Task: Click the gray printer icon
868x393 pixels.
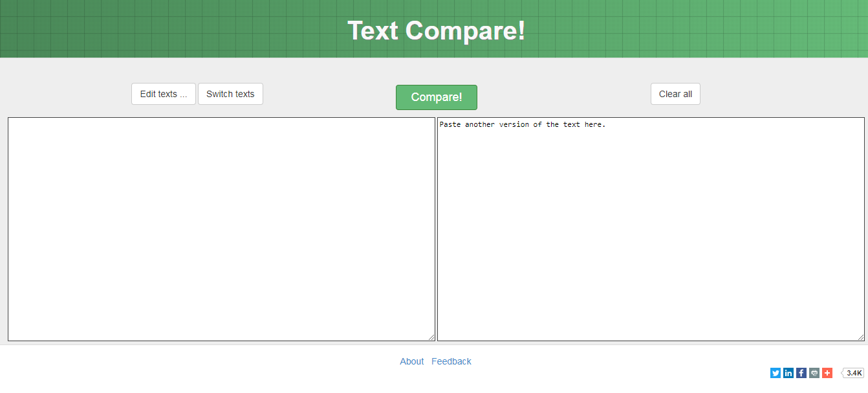Action: click(814, 373)
